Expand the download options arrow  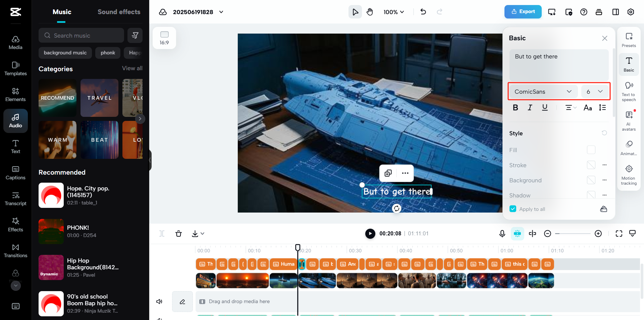pos(202,233)
